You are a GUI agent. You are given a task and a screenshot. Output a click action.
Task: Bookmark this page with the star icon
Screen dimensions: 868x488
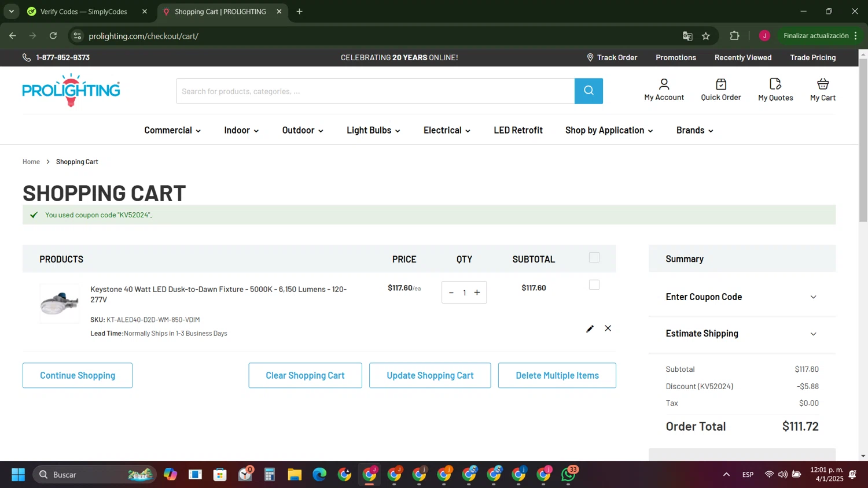pyautogui.click(x=706, y=36)
